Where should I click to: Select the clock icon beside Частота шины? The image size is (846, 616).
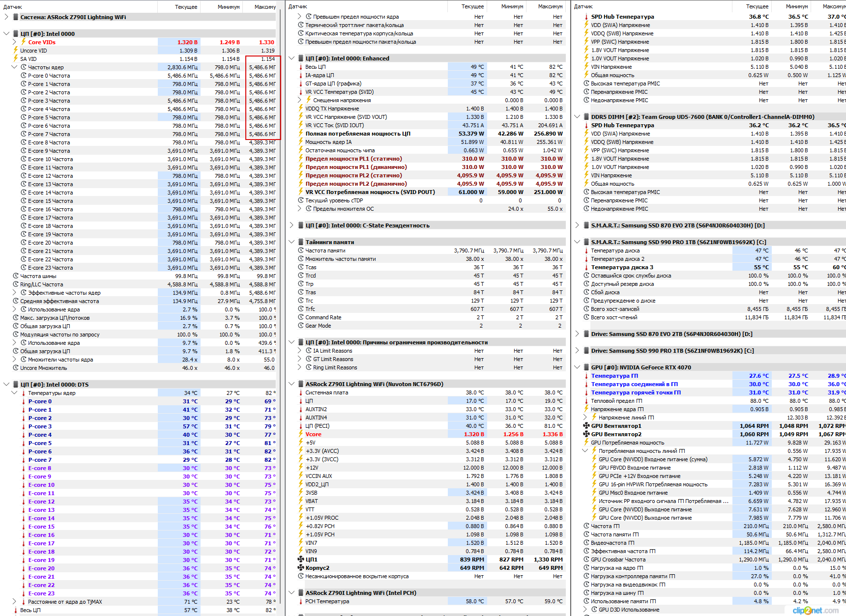click(15, 276)
